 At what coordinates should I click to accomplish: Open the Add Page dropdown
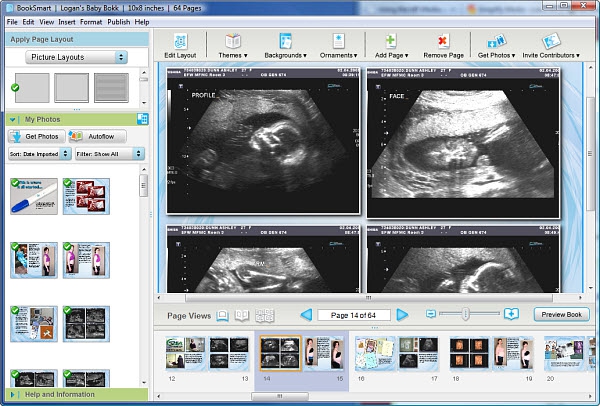pos(391,46)
